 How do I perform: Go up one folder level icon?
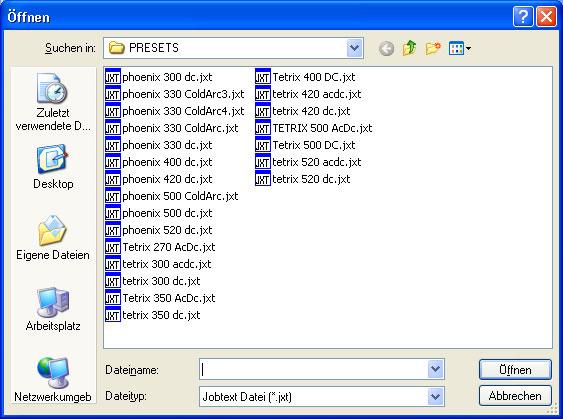click(410, 48)
